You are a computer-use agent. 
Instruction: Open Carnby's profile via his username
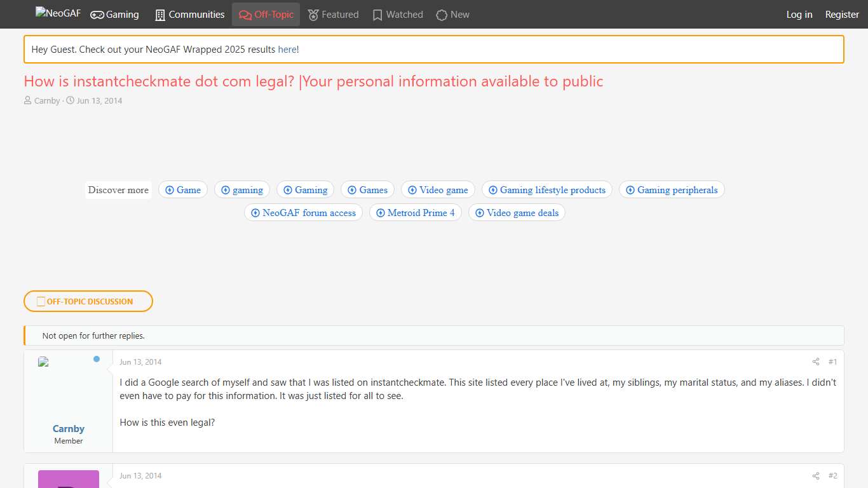68,428
